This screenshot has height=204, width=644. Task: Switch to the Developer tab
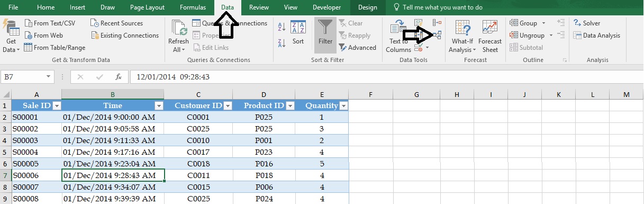(326, 7)
